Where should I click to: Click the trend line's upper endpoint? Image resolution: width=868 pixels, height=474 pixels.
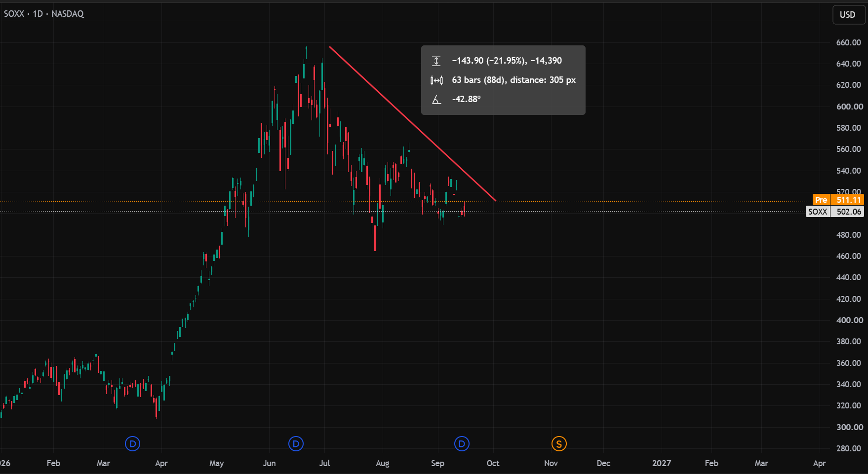click(x=330, y=47)
